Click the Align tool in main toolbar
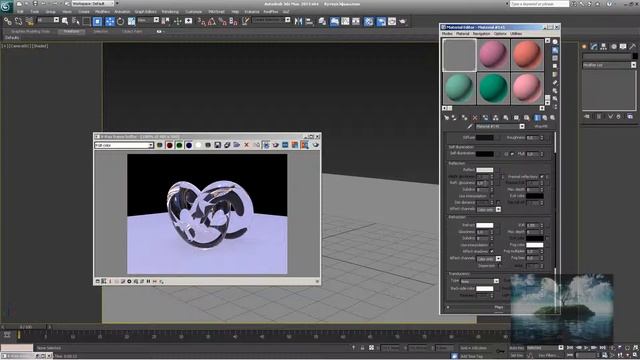Image resolution: width=640 pixels, height=360 pixels. 309,21
